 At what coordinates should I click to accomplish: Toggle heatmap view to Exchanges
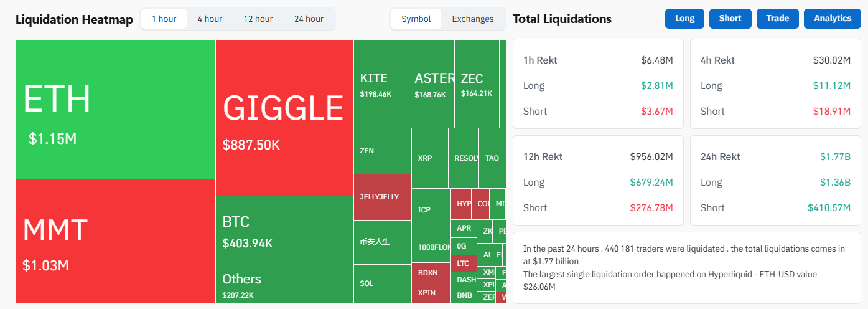[x=473, y=19]
